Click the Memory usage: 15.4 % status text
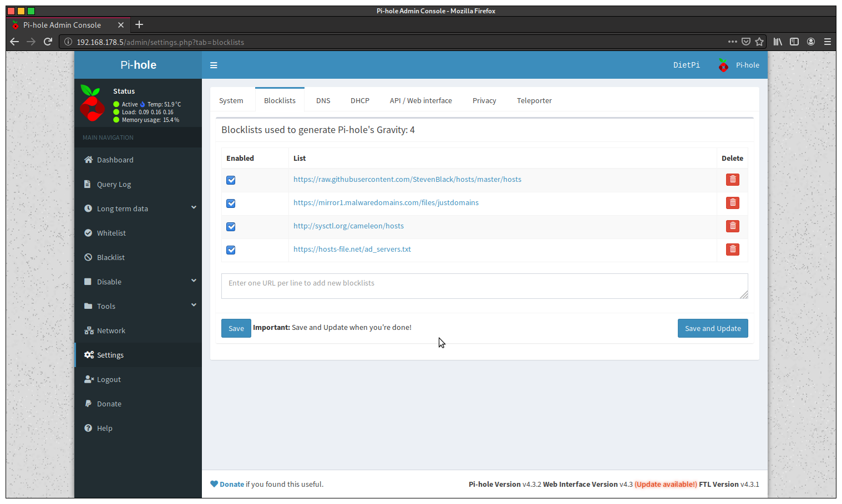 click(x=150, y=120)
